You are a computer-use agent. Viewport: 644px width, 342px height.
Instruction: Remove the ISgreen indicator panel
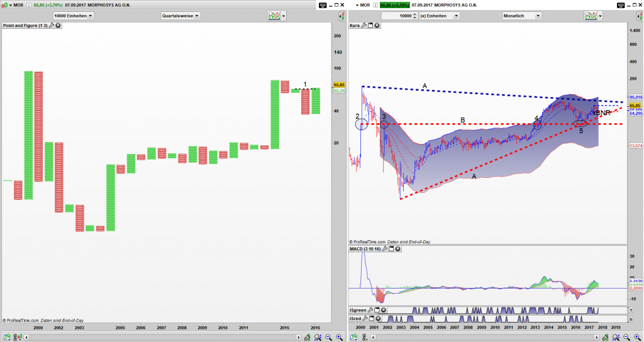[x=383, y=310]
